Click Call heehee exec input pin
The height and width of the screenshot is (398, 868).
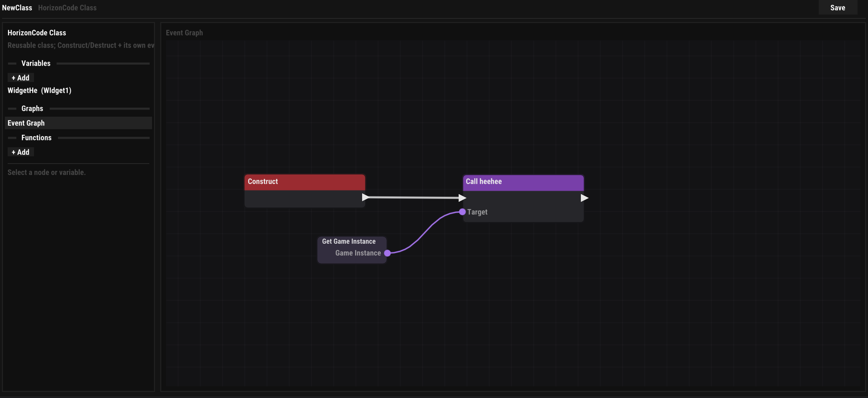462,198
